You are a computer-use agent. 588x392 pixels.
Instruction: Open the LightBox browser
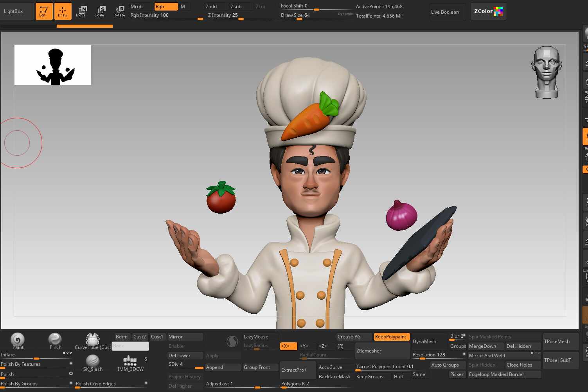pyautogui.click(x=14, y=11)
